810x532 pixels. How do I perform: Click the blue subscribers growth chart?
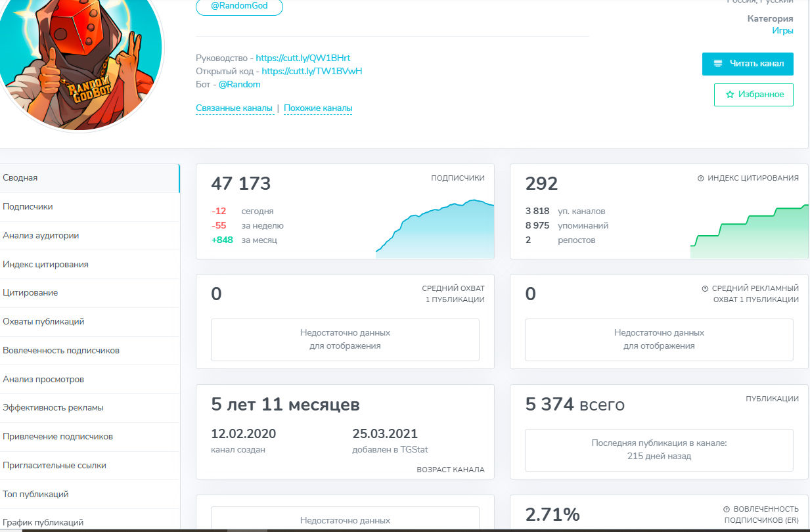click(434, 230)
